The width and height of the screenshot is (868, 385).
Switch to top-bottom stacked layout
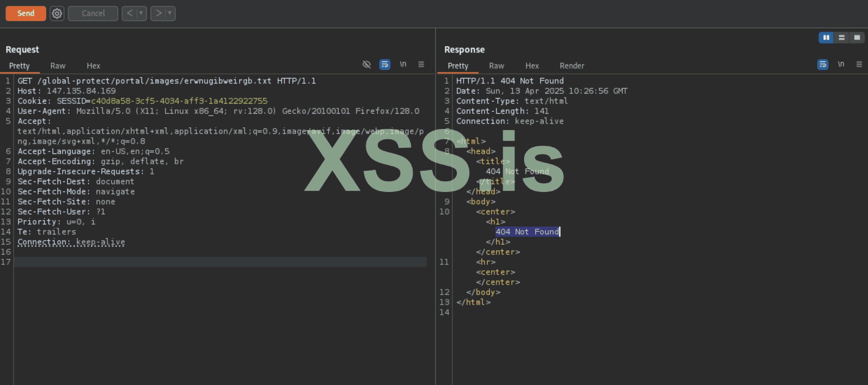(x=841, y=37)
